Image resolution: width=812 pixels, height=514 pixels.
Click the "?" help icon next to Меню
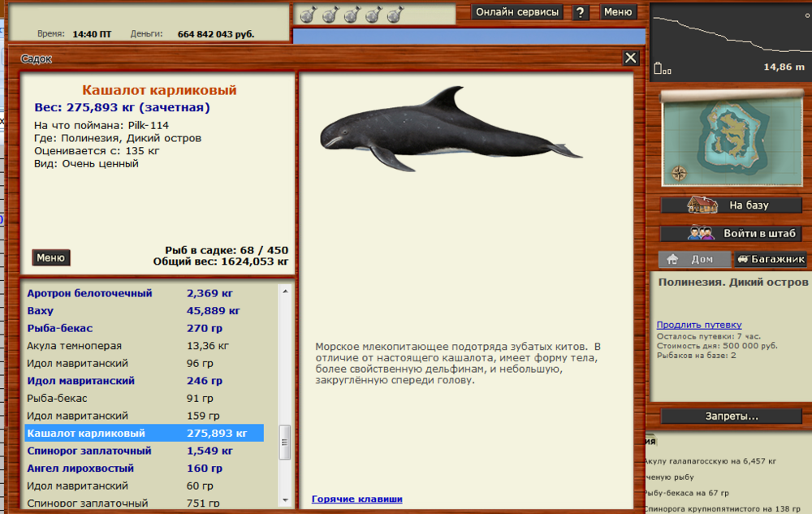579,11
